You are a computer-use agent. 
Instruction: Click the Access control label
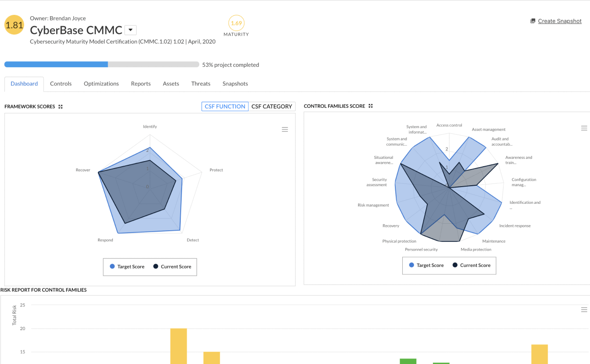point(449,125)
